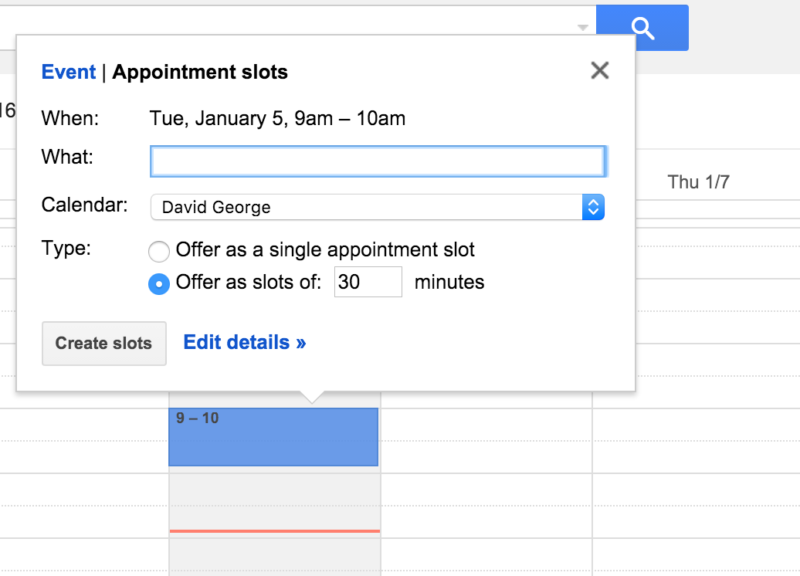Select the Appointment slots tab
The width and height of the screenshot is (800, 576).
200,72
